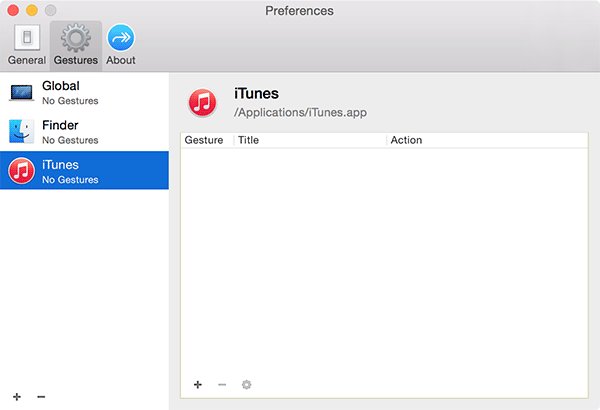Viewport: 600px width, 410px height.
Task: Open the About pane
Action: [x=121, y=45]
